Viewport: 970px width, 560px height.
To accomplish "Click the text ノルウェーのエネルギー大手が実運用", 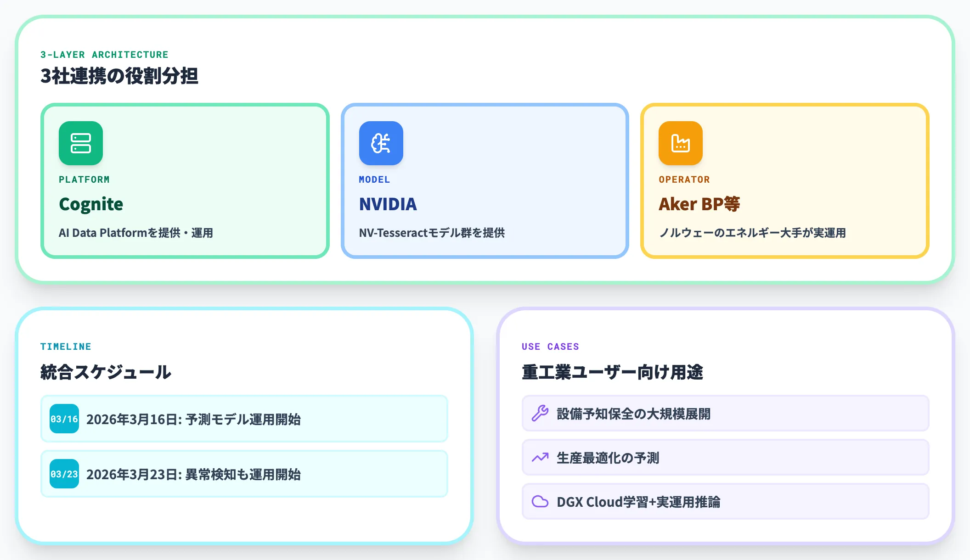I will click(752, 233).
